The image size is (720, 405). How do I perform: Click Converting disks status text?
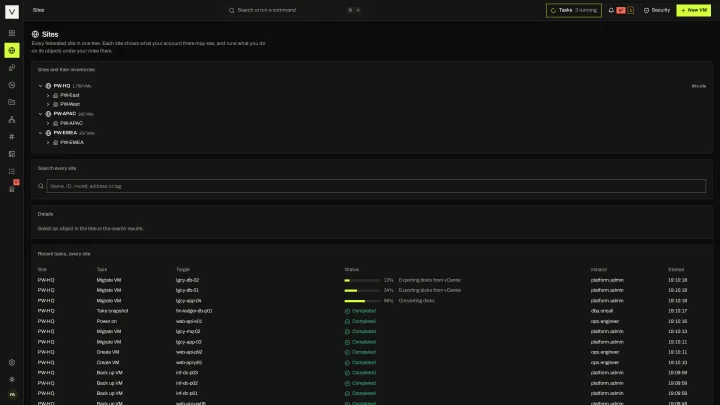click(416, 301)
